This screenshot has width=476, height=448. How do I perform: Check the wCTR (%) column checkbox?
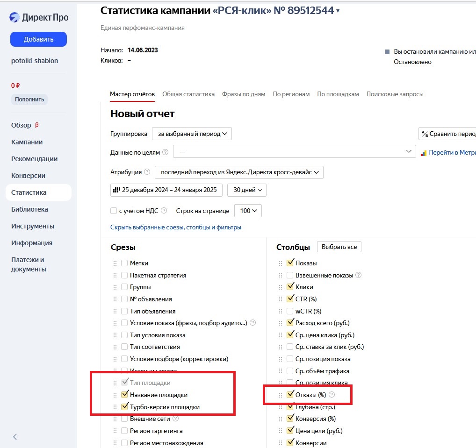coord(290,311)
